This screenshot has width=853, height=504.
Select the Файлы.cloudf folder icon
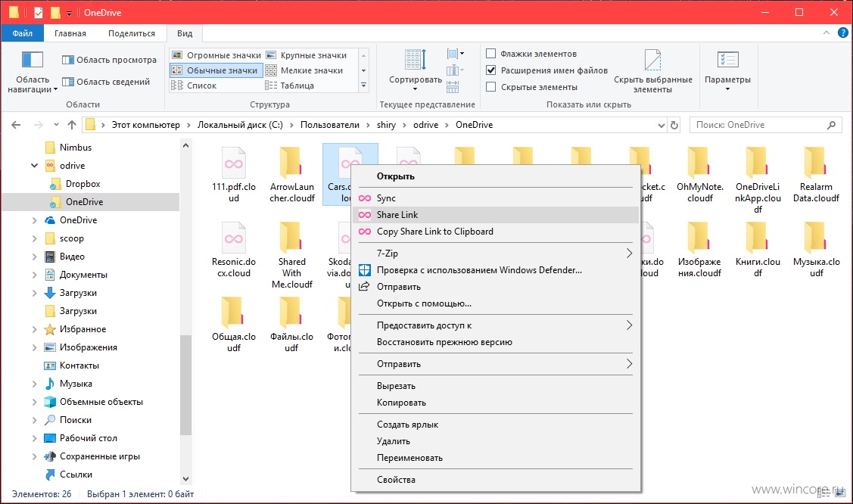pyautogui.click(x=291, y=313)
